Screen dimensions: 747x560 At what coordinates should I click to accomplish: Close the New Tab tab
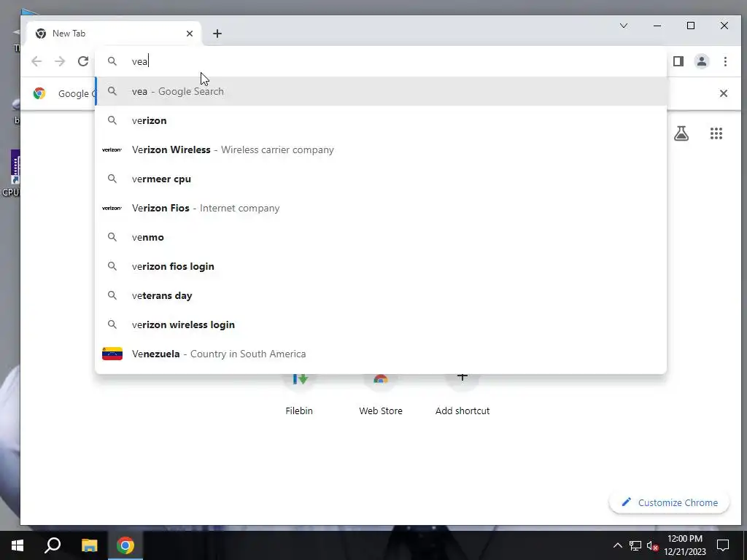(190, 34)
